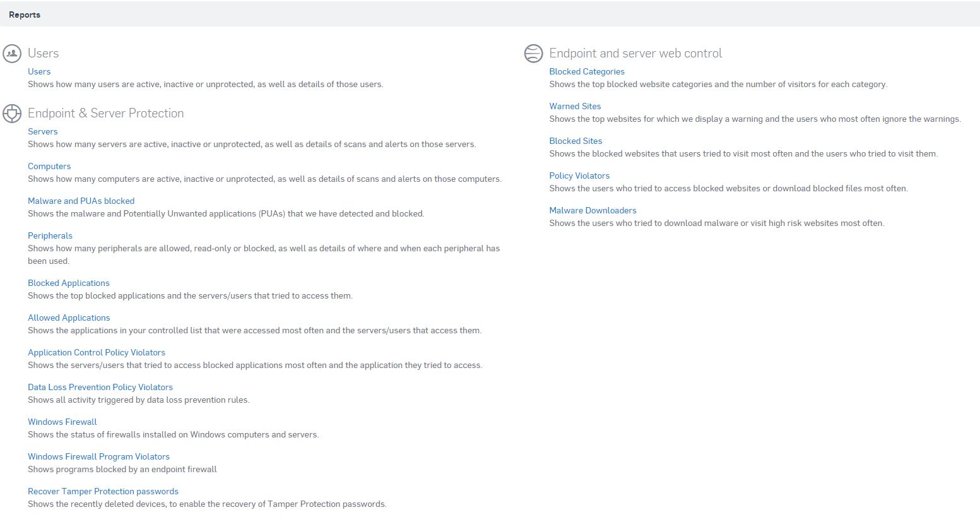Open the Blocked Sites report
This screenshot has height=517, width=980.
coord(576,141)
